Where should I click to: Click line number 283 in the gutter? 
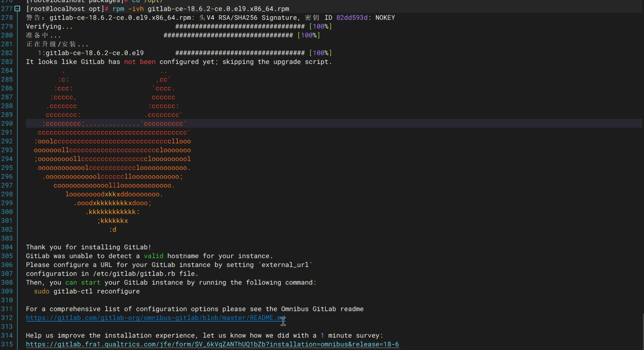coord(7,62)
